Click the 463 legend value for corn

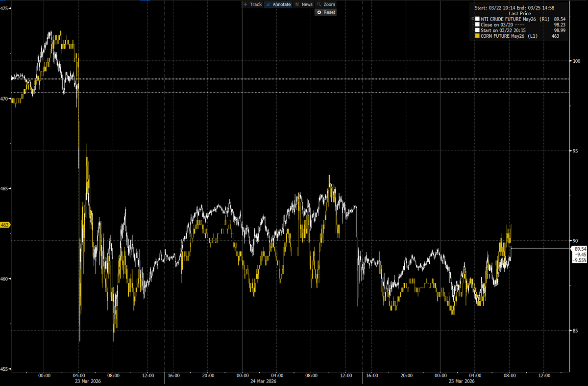pos(555,36)
